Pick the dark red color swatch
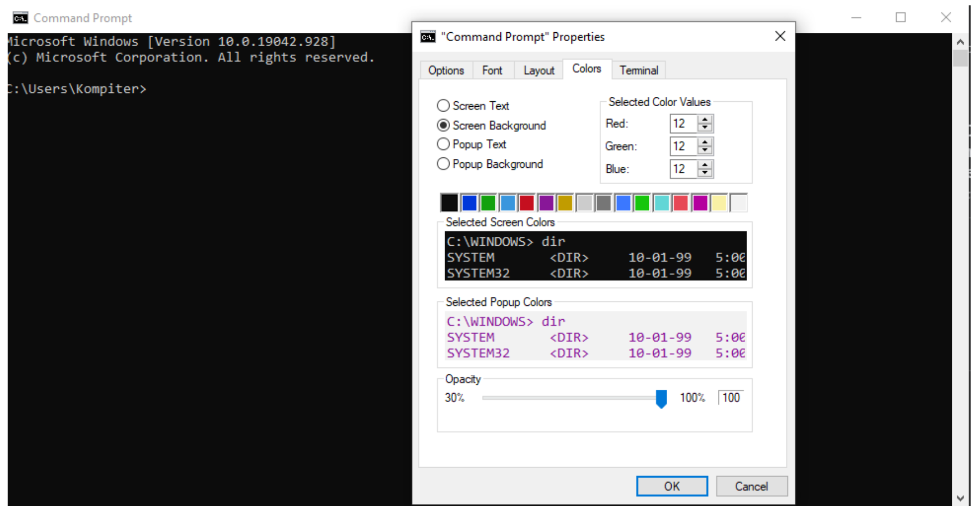The width and height of the screenshot is (980, 513). coord(527,203)
